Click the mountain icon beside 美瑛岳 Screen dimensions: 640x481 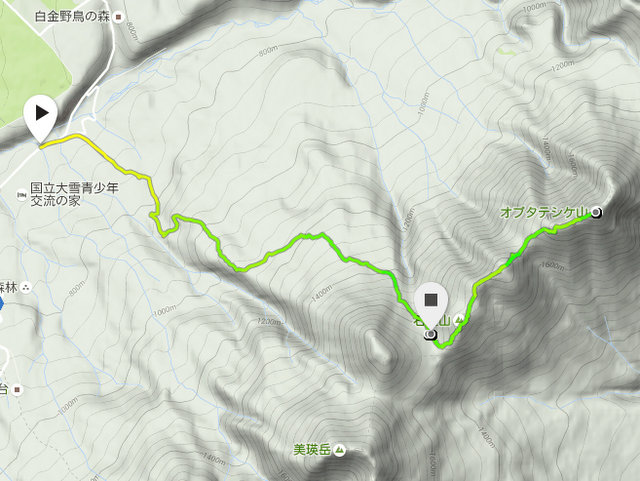339,450
